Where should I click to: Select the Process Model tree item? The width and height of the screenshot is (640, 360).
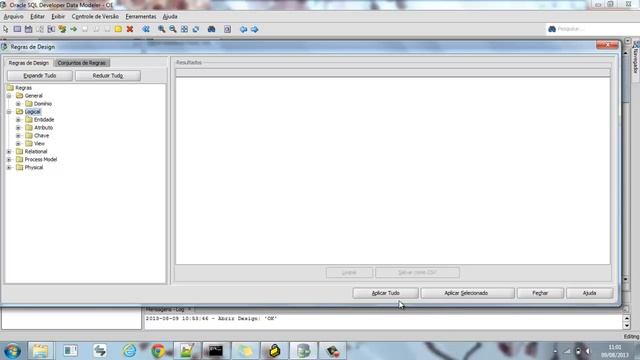pyautogui.click(x=41, y=159)
